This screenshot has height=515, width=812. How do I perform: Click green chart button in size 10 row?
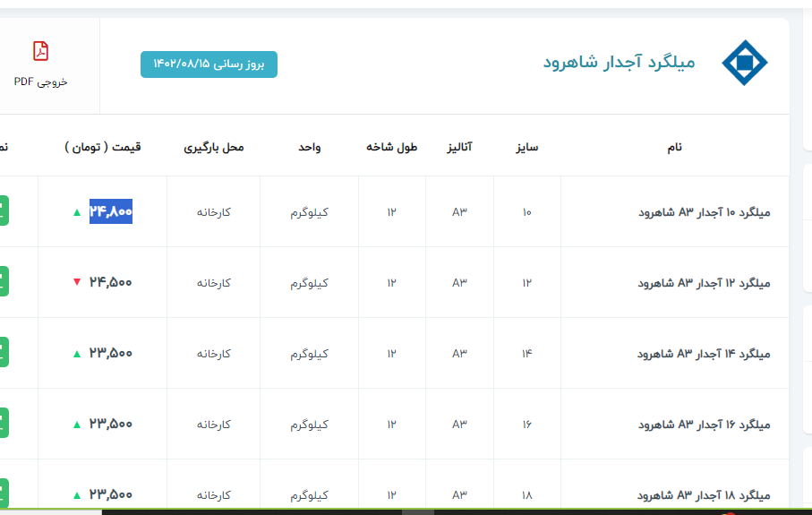(4, 211)
